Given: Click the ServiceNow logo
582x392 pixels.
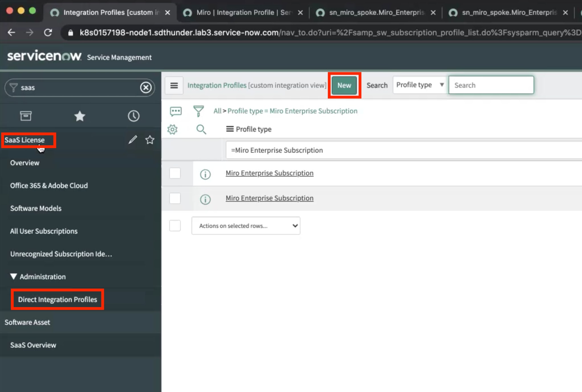Looking at the screenshot, I should click(44, 56).
